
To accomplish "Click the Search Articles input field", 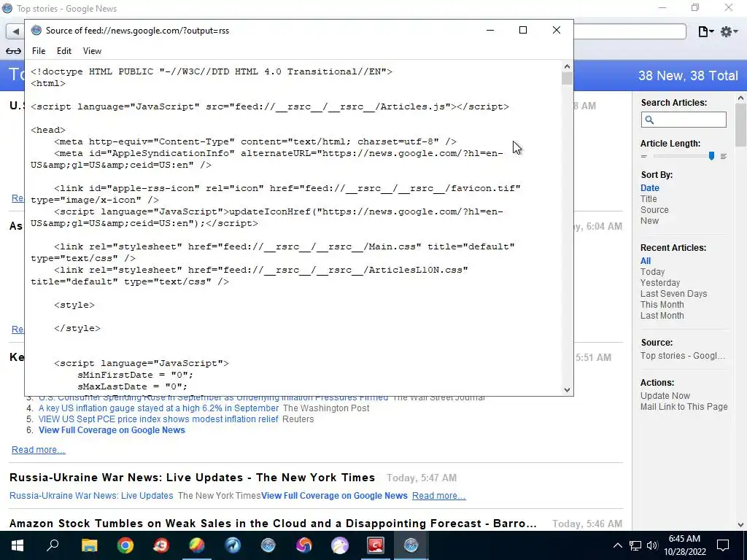I will tap(684, 120).
